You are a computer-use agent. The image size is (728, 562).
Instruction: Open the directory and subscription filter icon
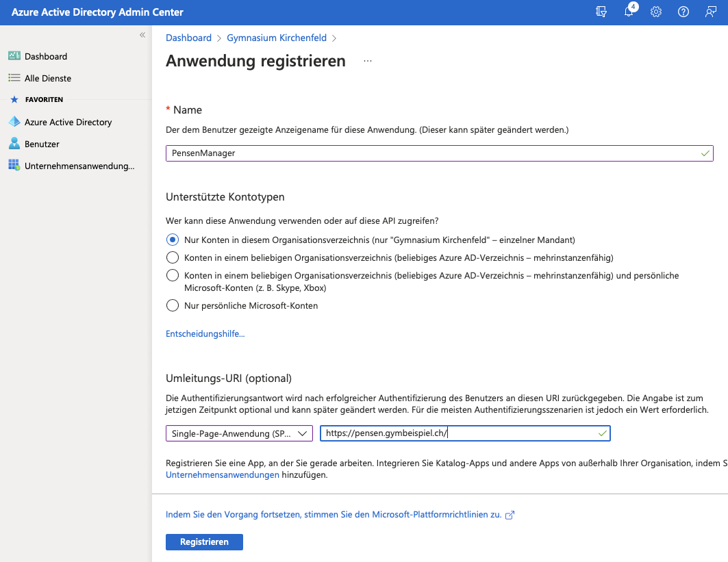coord(602,12)
